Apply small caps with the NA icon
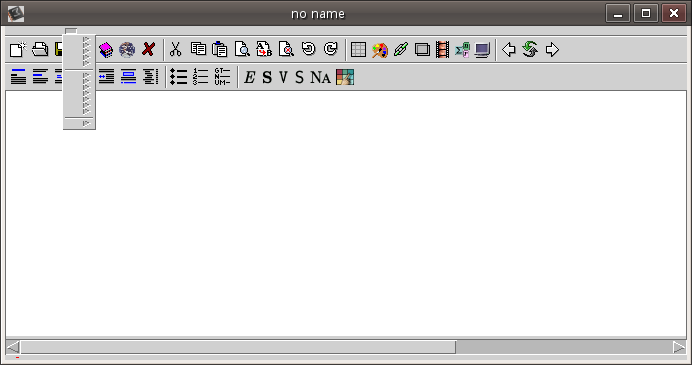 [320, 78]
